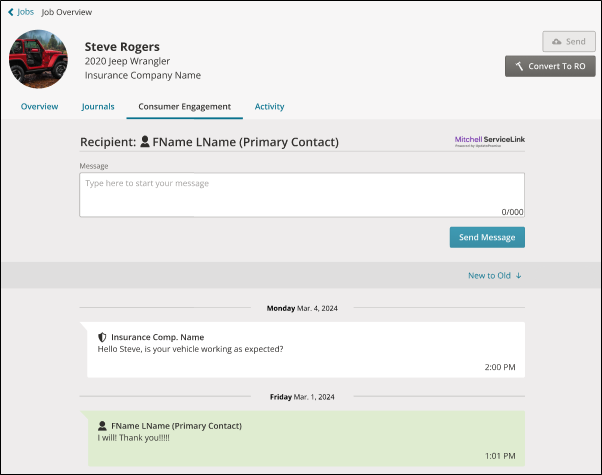The width and height of the screenshot is (602, 475).
Task: Select the insurance company's 2:00 PM message
Action: pyautogui.click(x=306, y=350)
